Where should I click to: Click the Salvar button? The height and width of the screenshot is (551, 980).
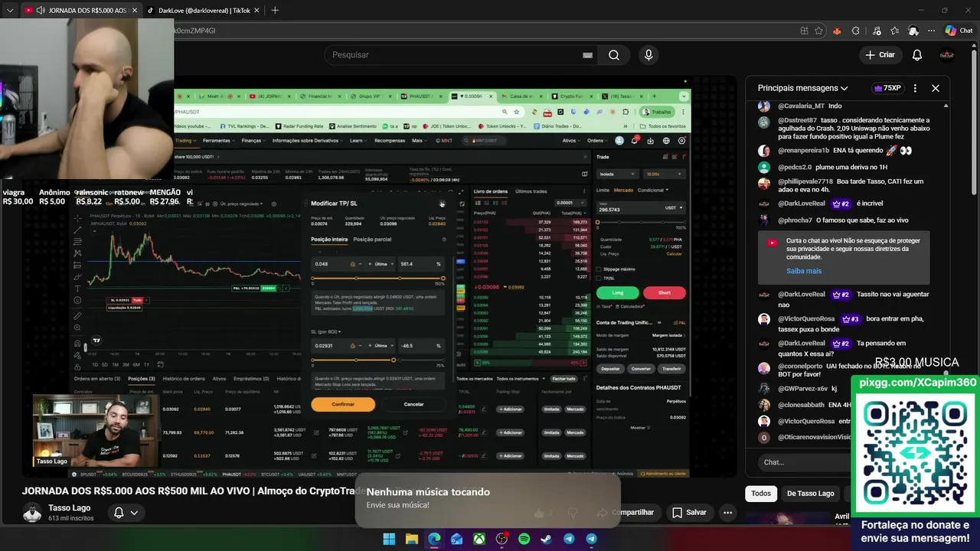click(x=689, y=513)
